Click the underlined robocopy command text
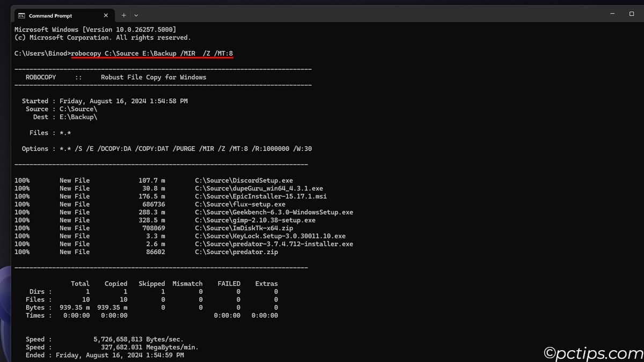The width and height of the screenshot is (644, 362). click(x=151, y=53)
